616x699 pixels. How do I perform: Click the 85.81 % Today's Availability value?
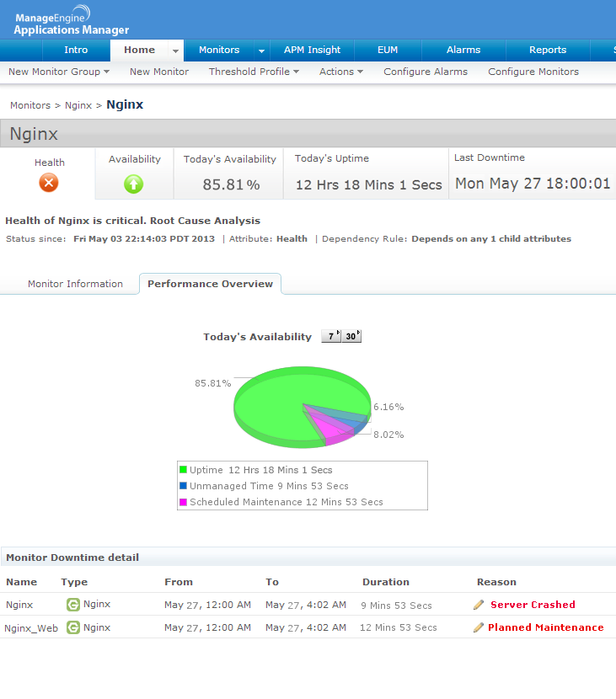coord(231,184)
